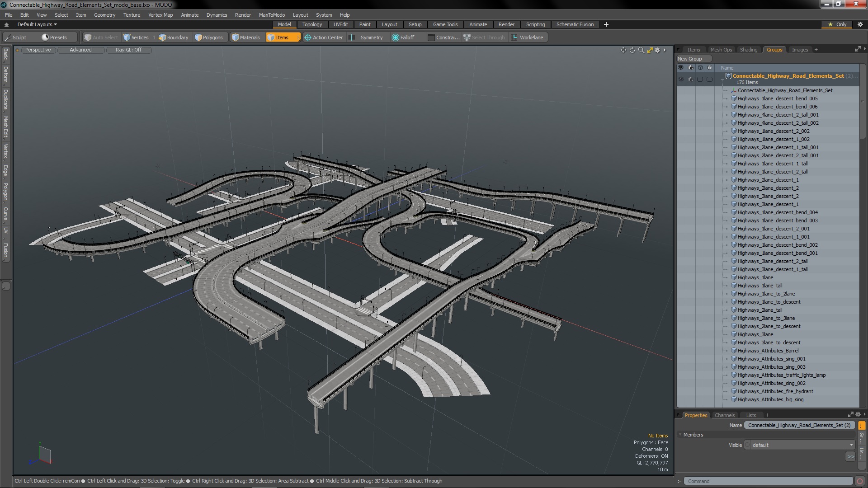868x488 pixels.
Task: Open the Perspective view type dropdown
Action: tap(38, 50)
